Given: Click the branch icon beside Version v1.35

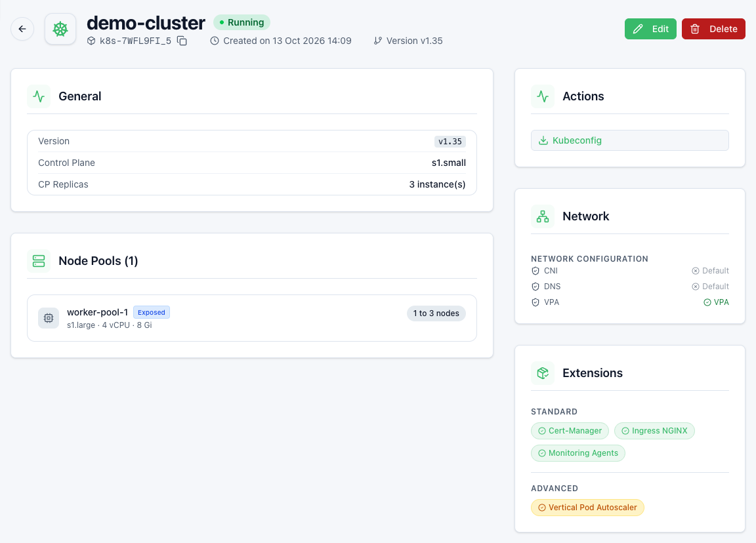Looking at the screenshot, I should [x=378, y=41].
